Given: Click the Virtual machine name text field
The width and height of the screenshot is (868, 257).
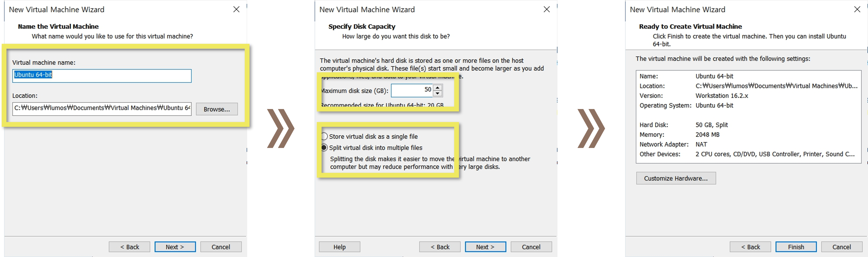Looking at the screenshot, I should [102, 76].
